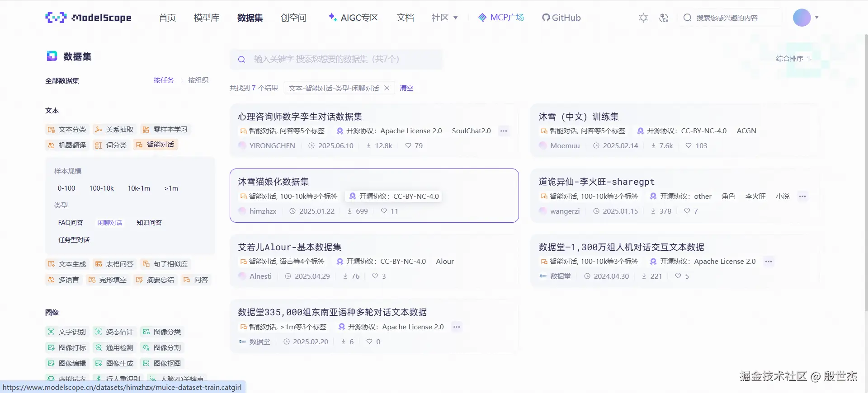Filter sample size by >1m
This screenshot has height=393, width=868.
coord(171,188)
